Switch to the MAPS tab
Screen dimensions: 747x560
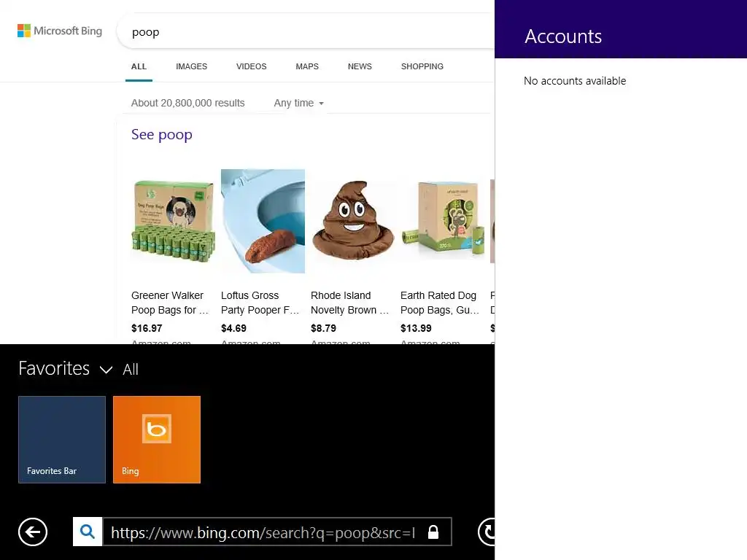click(x=307, y=66)
